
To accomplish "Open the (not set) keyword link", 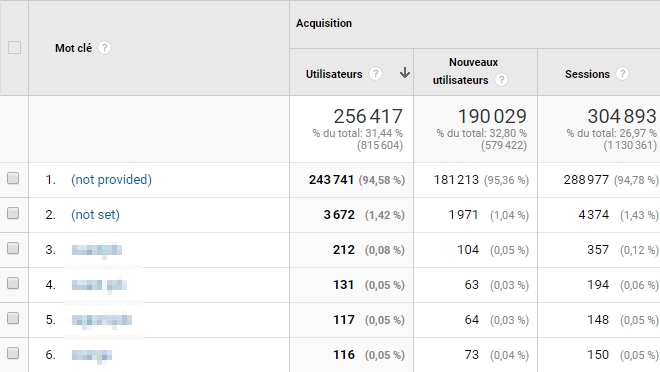I will [x=95, y=215].
